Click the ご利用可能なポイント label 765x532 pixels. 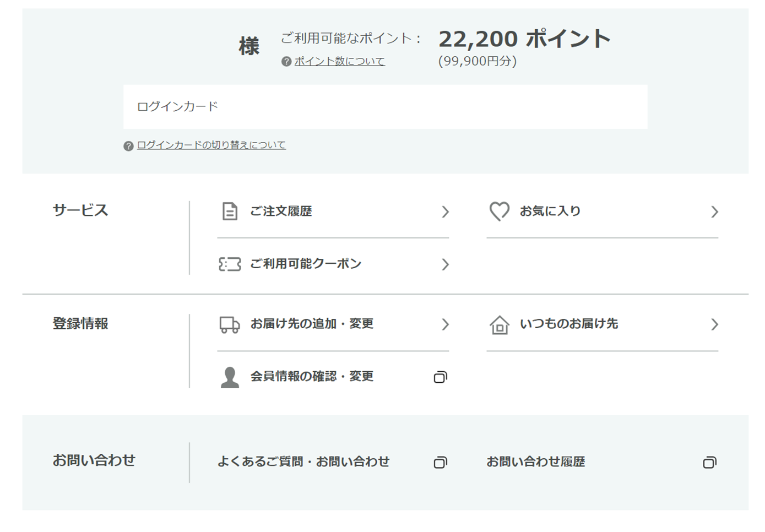350,38
